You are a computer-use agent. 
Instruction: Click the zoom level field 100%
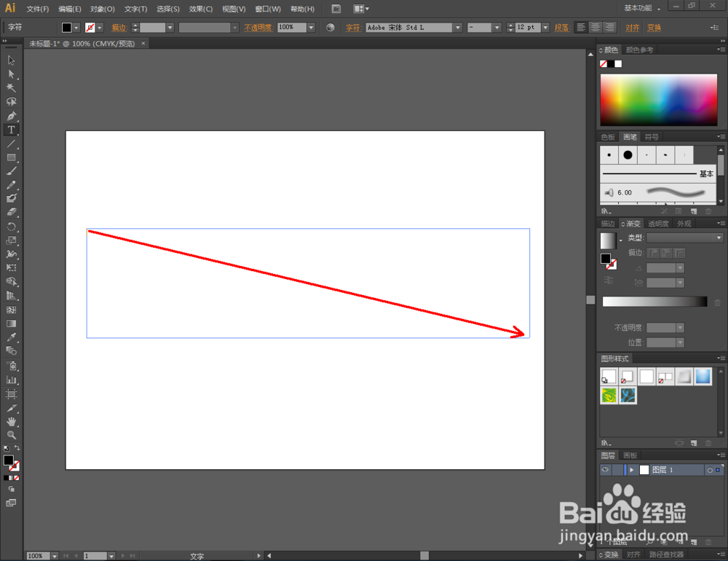click(x=38, y=556)
